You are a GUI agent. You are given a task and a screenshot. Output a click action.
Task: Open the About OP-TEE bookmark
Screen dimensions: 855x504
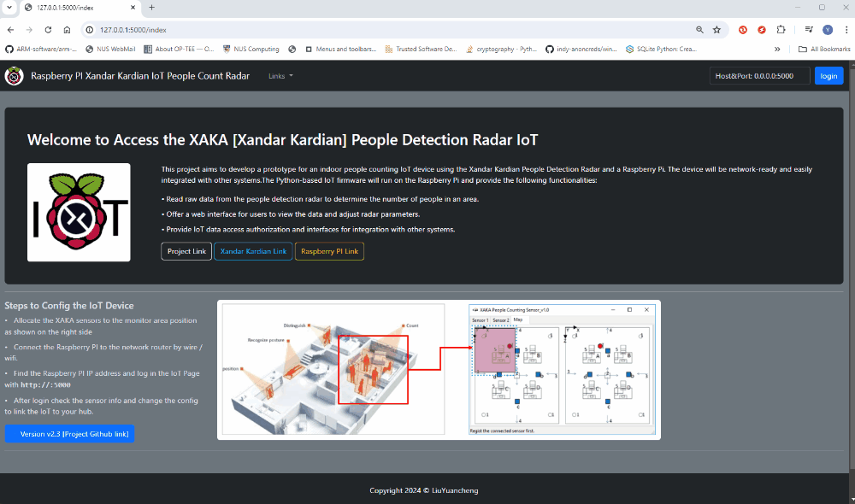click(179, 49)
